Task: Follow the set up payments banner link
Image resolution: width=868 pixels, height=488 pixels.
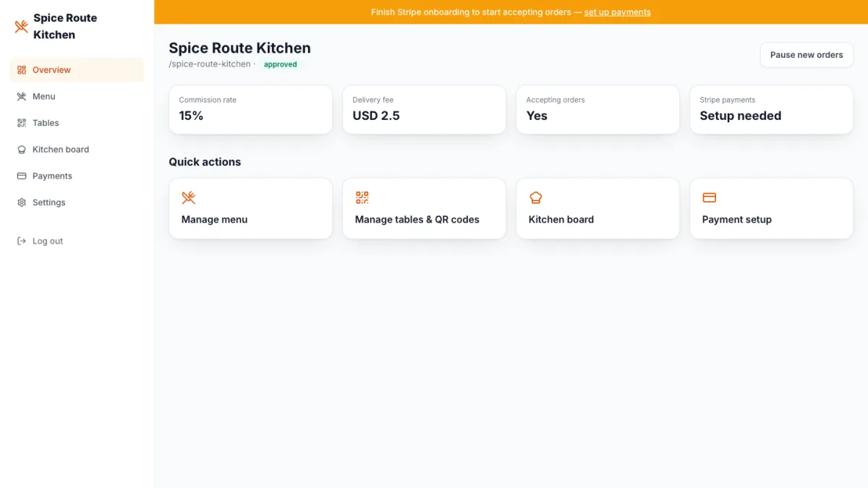Action: [617, 12]
